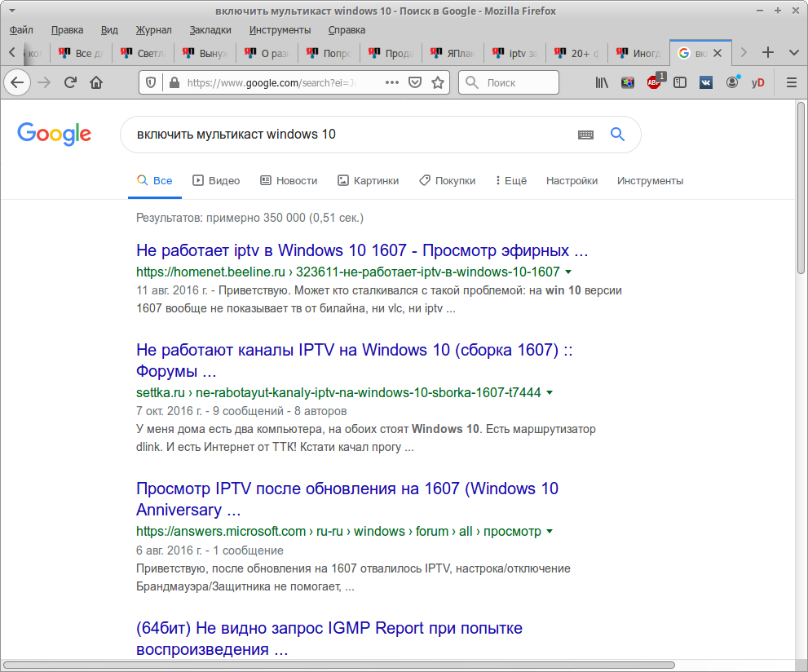808x672 pixels.
Task: Run the Google search with magnifier
Action: pyautogui.click(x=618, y=135)
